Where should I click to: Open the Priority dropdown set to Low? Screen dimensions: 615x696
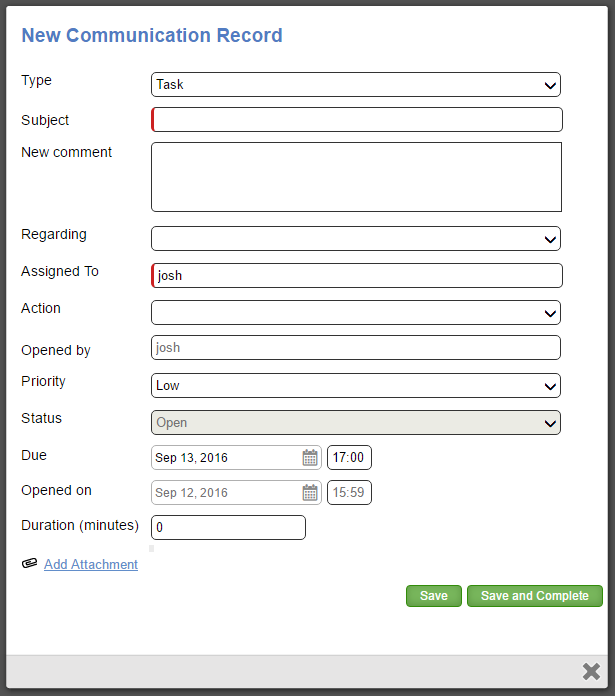point(355,386)
